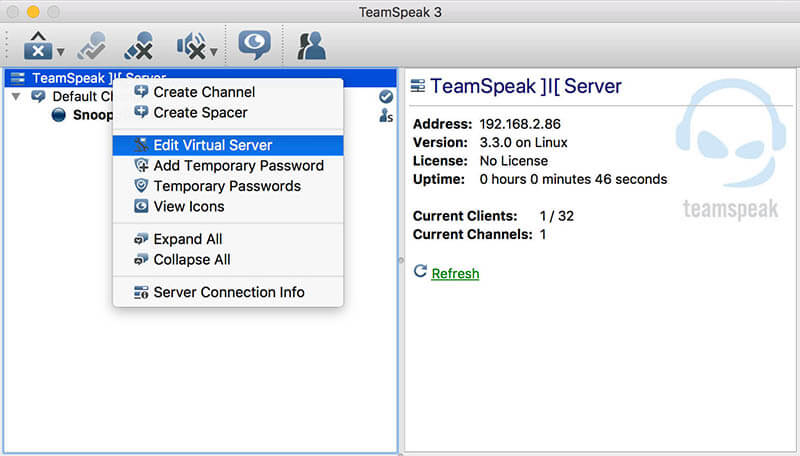Select the Default Channel tree row
800x456 pixels.
click(x=201, y=96)
